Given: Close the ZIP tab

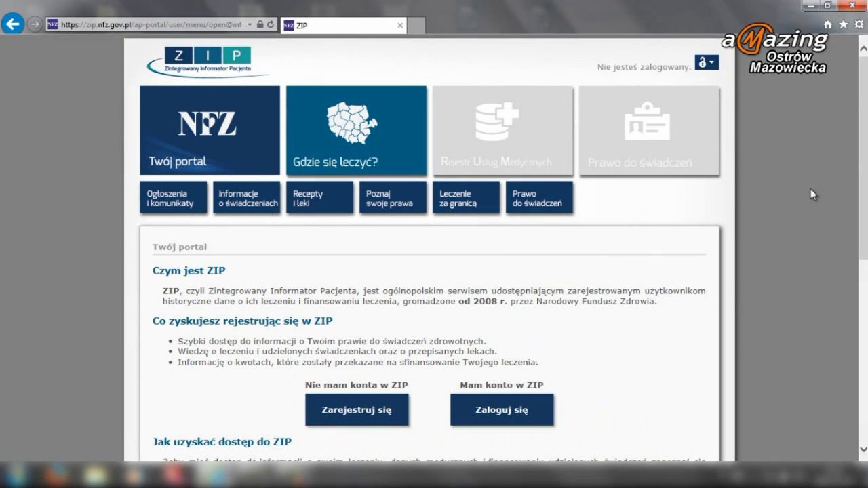Looking at the screenshot, I should click(x=400, y=26).
